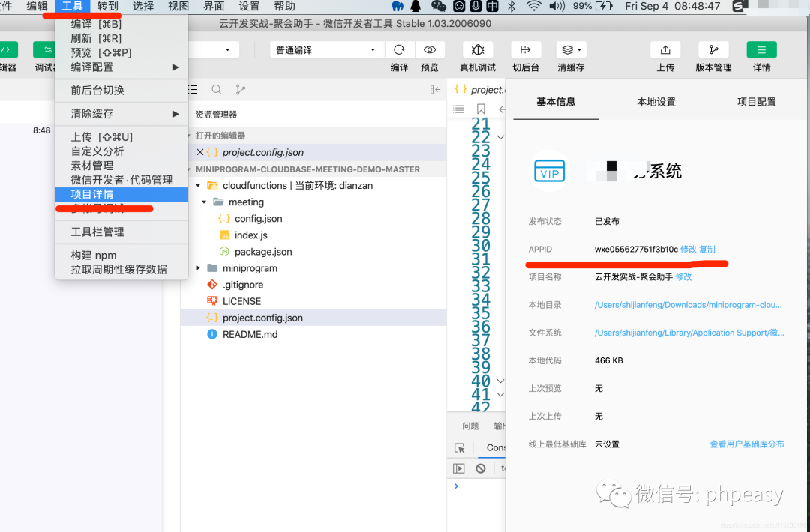Screen dimensions: 810x532
Task: Click 修改 link next to project name
Action: point(683,277)
